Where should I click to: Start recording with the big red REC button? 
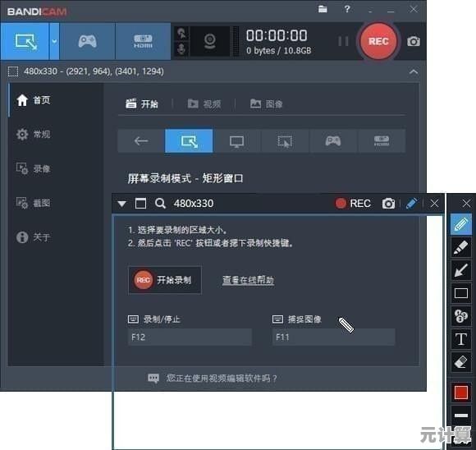(x=378, y=41)
